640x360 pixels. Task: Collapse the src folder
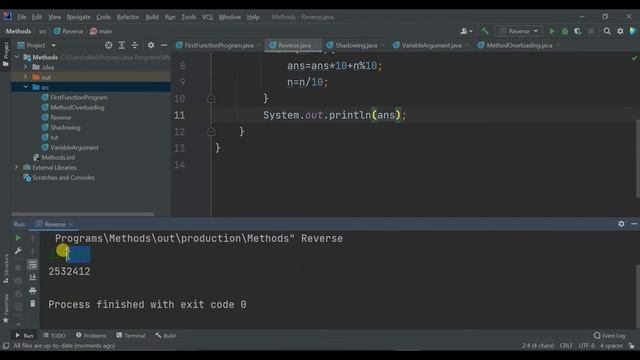pos(26,87)
